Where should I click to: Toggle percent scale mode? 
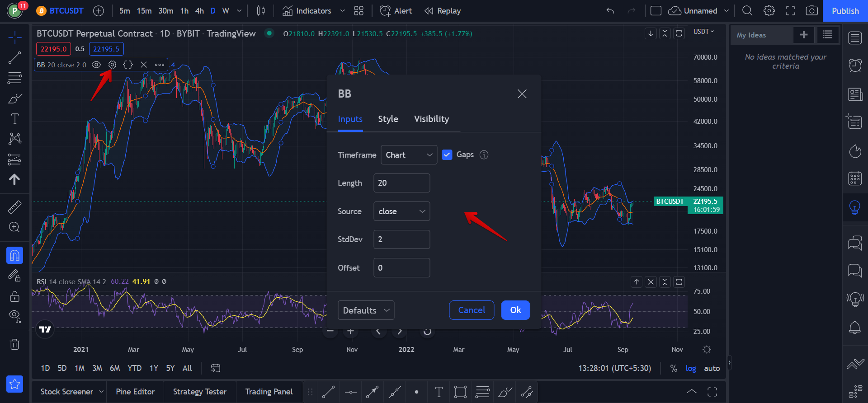674,368
